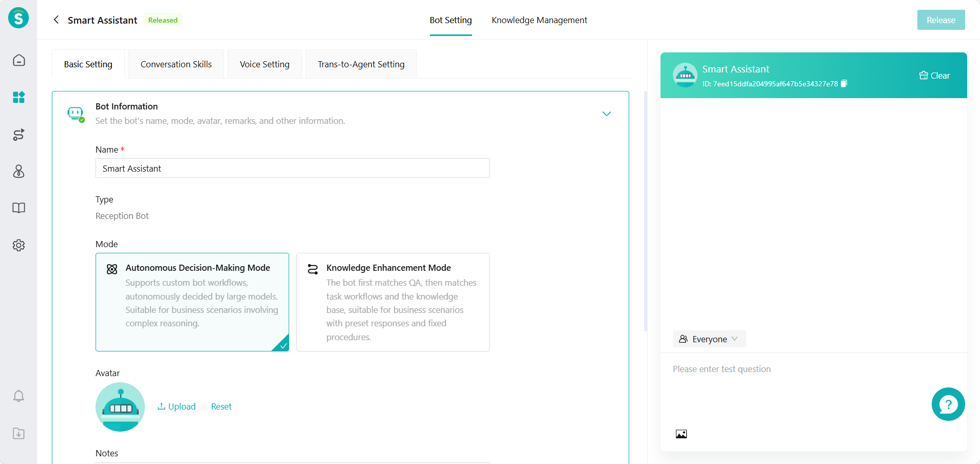Select Autonomous Decision-Making Mode

pyautogui.click(x=192, y=302)
